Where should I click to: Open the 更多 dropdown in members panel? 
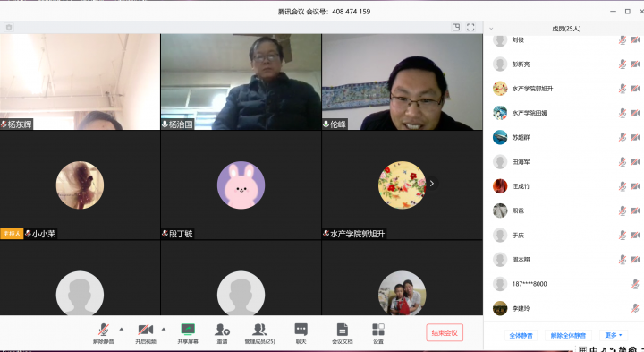tap(614, 335)
